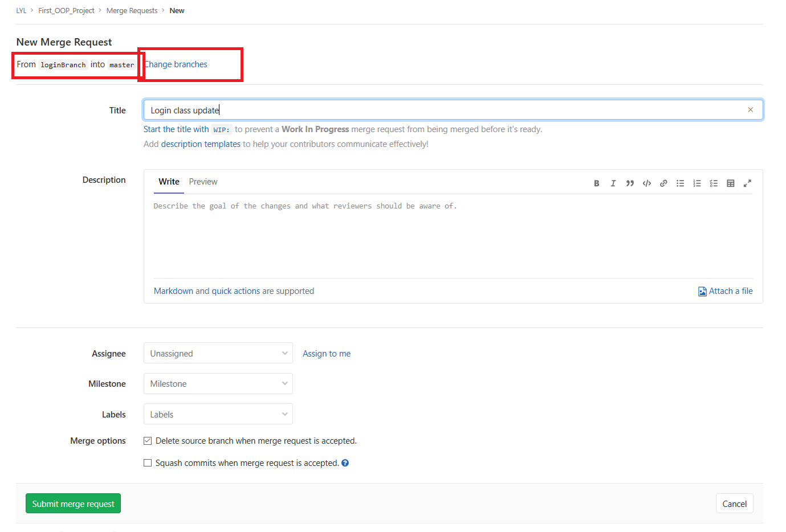Click into the description text area
Viewport: 786px width, 532px height.
coord(453,236)
